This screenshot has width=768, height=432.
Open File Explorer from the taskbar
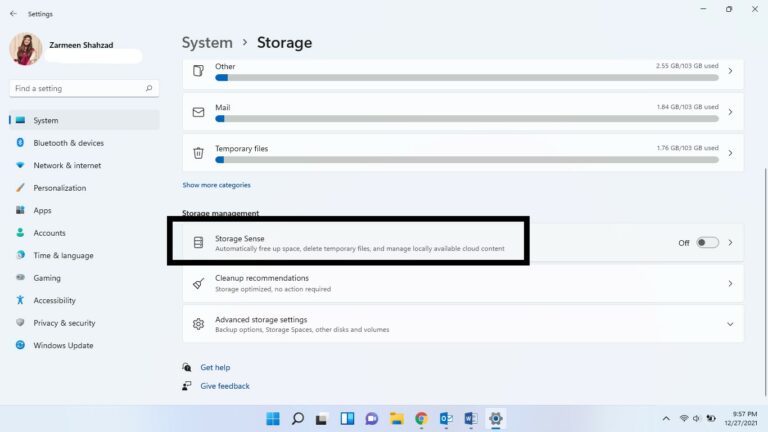(x=396, y=419)
